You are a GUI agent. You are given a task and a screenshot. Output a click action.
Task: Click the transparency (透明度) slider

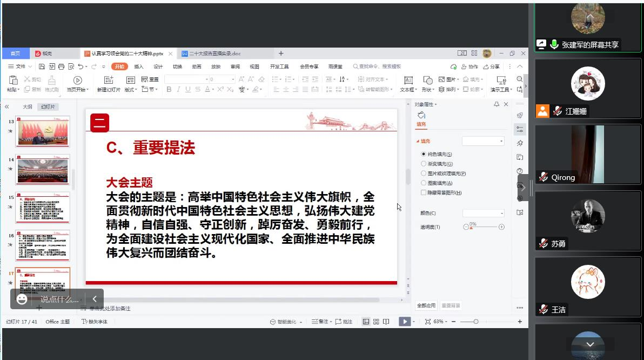click(484, 227)
